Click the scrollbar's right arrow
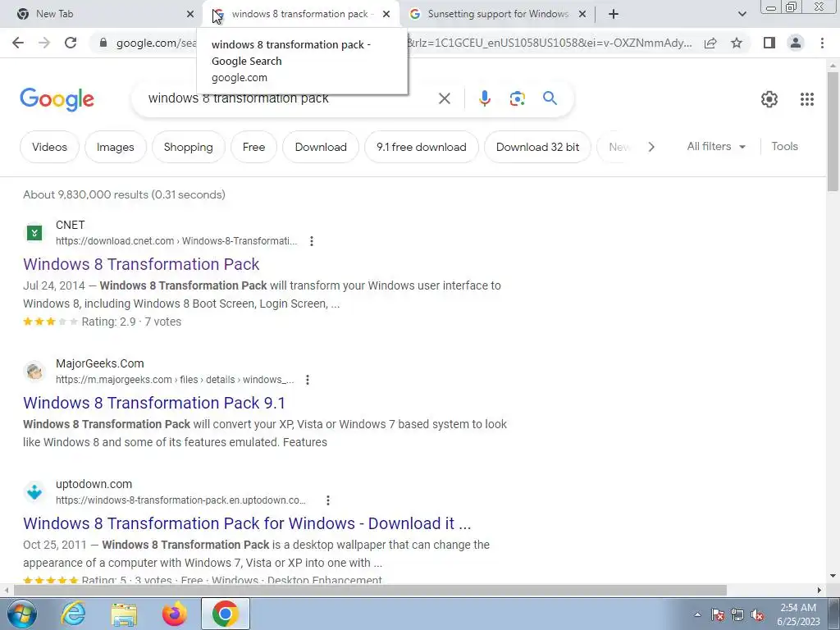Viewport: 840px width, 630px height. pos(819,590)
